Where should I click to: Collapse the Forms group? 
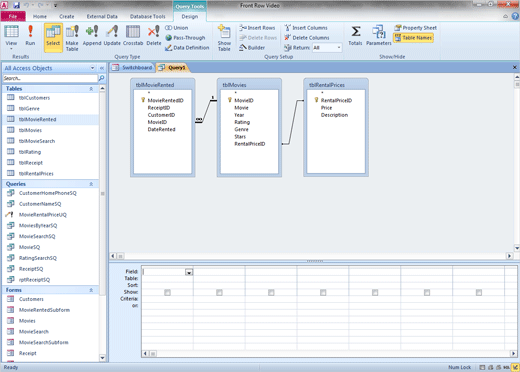(x=91, y=290)
